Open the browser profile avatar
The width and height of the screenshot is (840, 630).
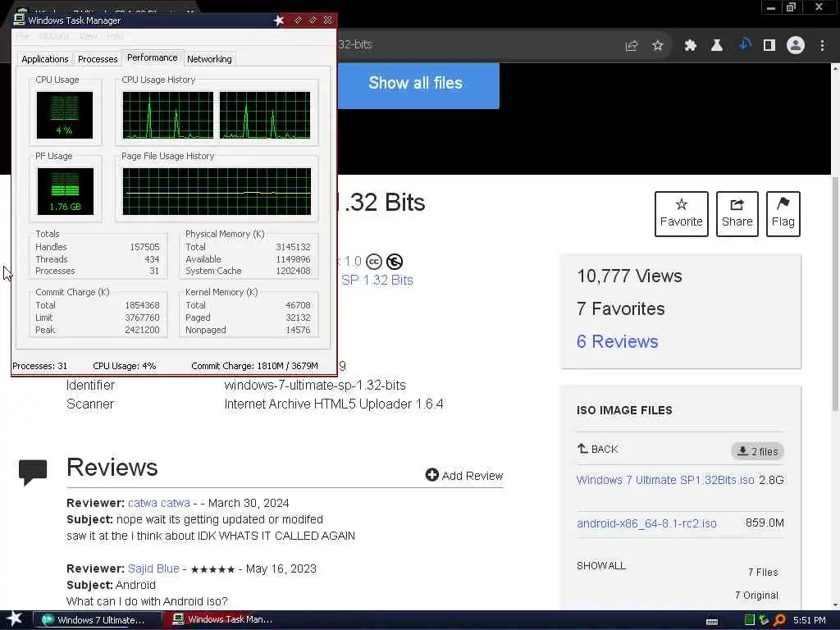796,45
